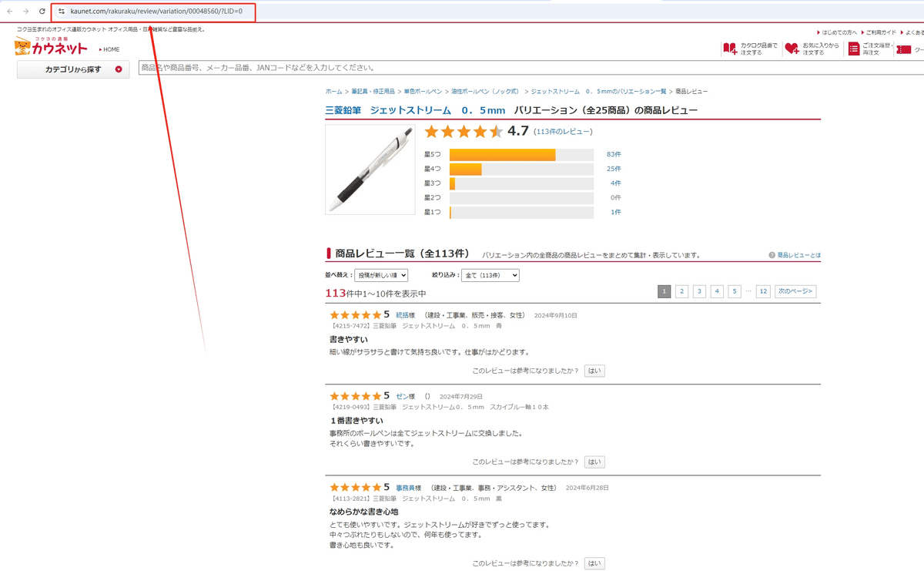Click the 星3つ rating bar

pyautogui.click(x=521, y=183)
